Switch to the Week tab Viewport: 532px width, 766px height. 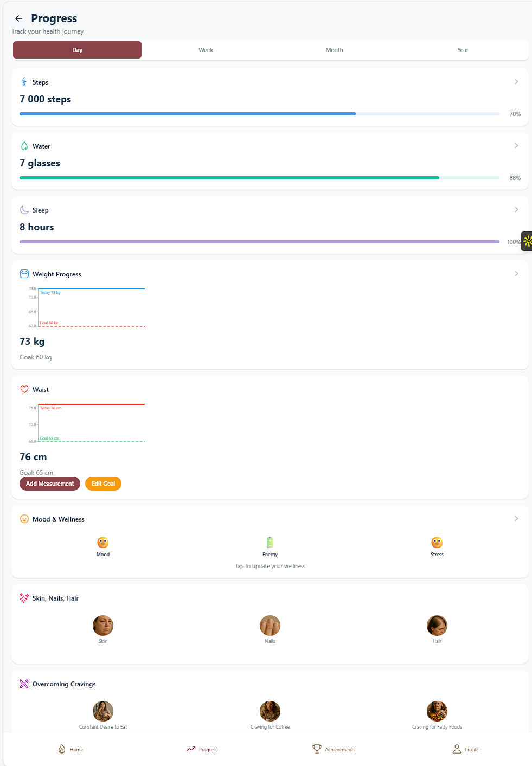[x=206, y=50]
